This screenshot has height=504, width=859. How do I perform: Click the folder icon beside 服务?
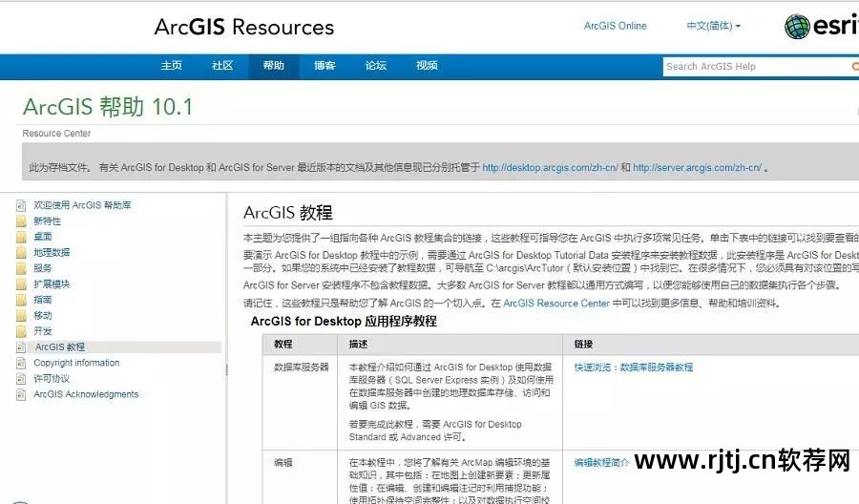(21, 268)
